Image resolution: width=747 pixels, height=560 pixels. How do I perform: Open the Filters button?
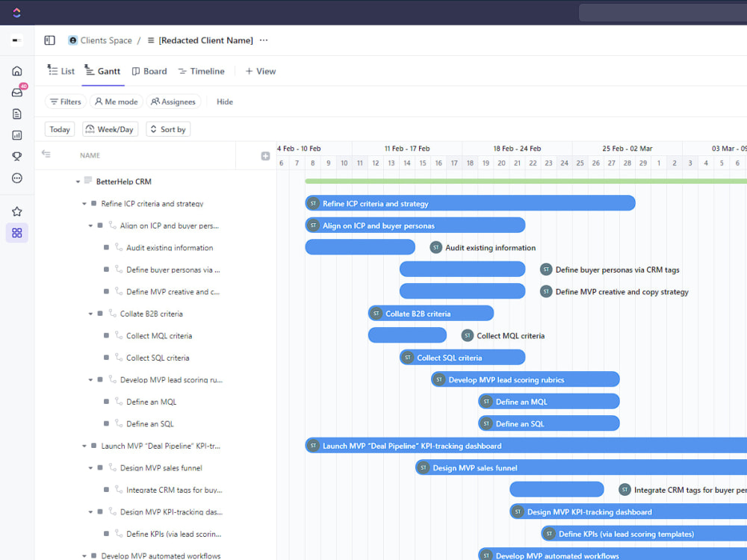pyautogui.click(x=66, y=102)
